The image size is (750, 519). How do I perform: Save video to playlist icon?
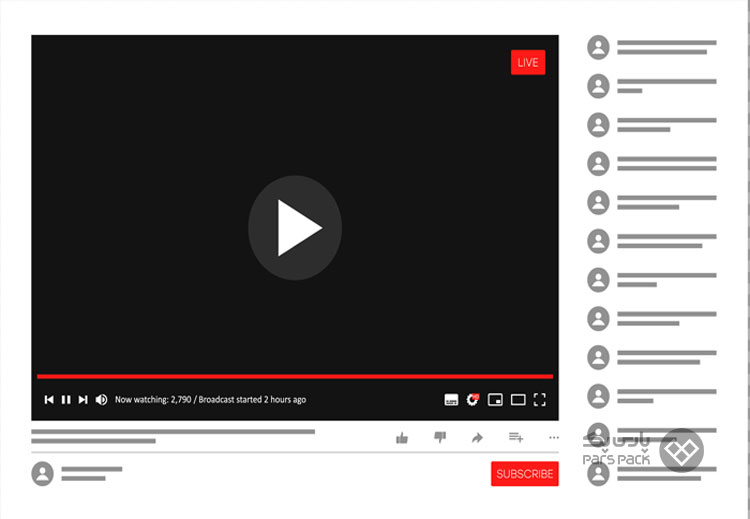[x=516, y=437]
